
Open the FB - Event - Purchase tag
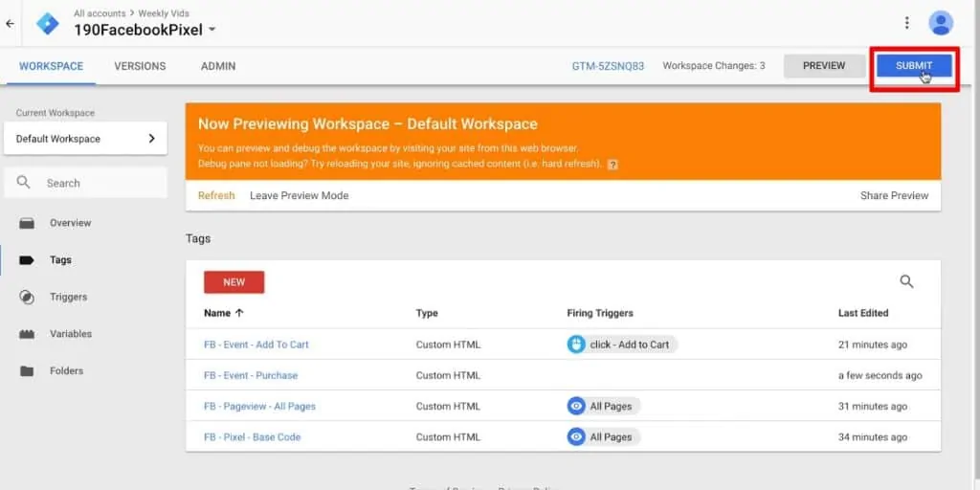251,375
